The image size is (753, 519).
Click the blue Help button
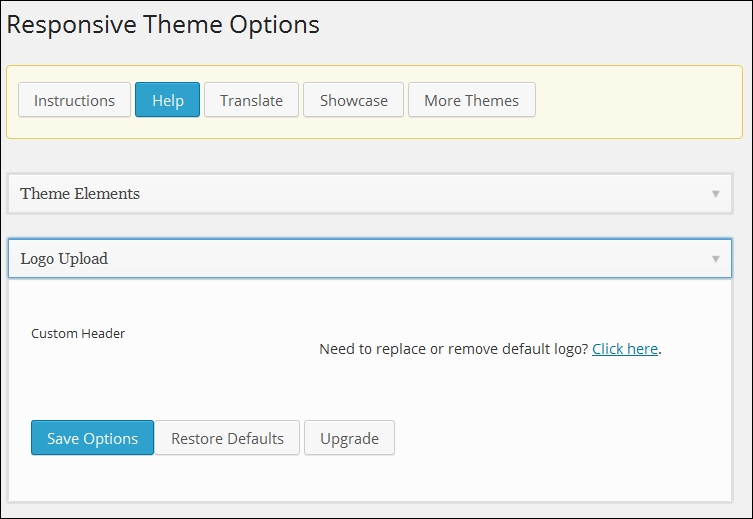168,100
